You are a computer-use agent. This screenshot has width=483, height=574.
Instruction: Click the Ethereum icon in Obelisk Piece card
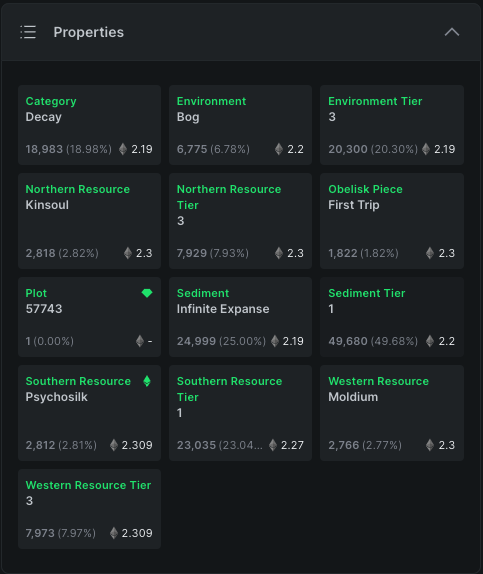tap(430, 253)
